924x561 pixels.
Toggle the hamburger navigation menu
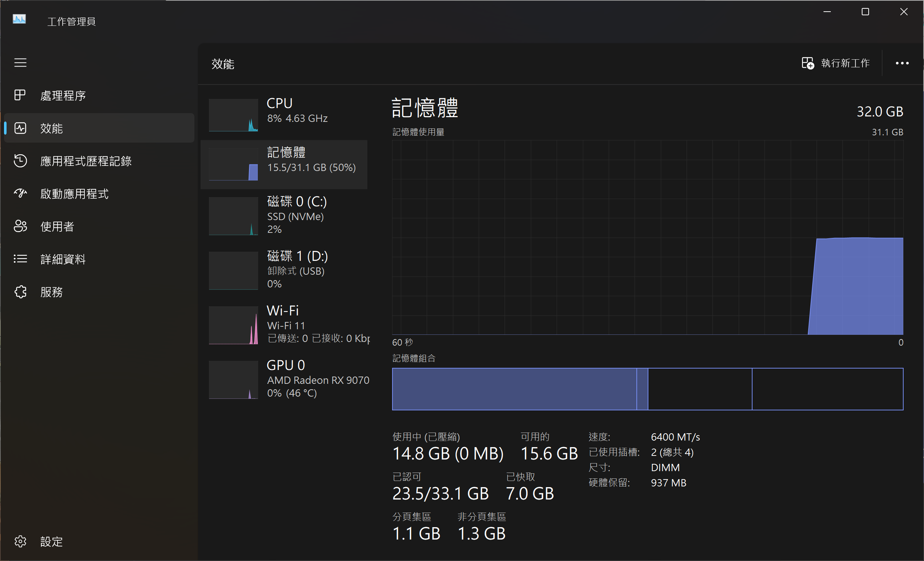tap(20, 63)
